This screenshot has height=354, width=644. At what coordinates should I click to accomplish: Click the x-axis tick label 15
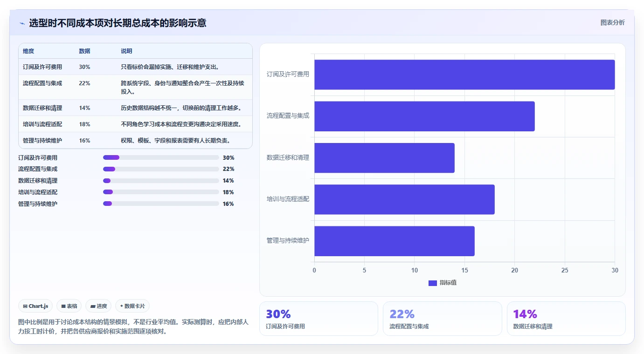pyautogui.click(x=464, y=270)
